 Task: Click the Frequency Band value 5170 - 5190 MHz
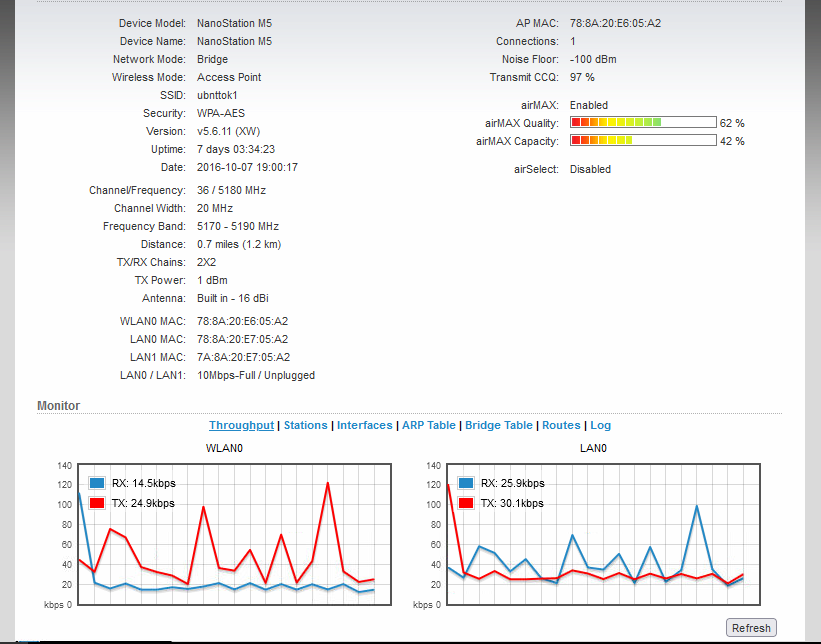[238, 226]
